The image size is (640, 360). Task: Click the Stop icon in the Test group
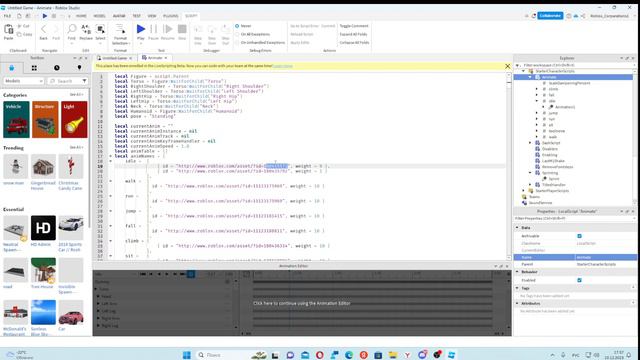(182, 29)
